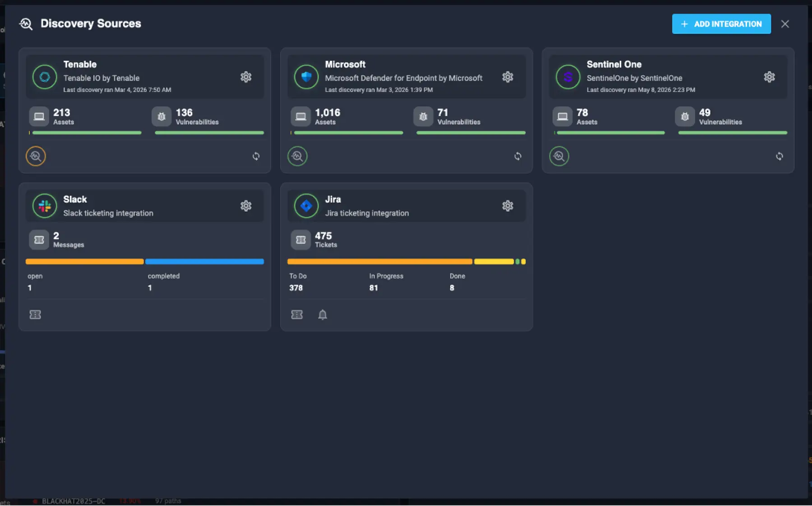Click the Microsoft assets laptop icon
Screen dimensions: 812x506
point(301,117)
